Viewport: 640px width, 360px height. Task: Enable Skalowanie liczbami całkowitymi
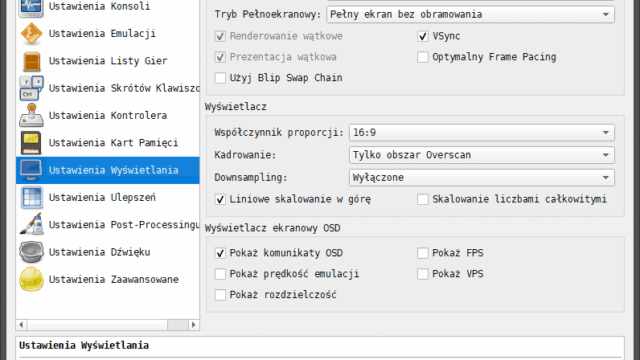click(x=423, y=199)
